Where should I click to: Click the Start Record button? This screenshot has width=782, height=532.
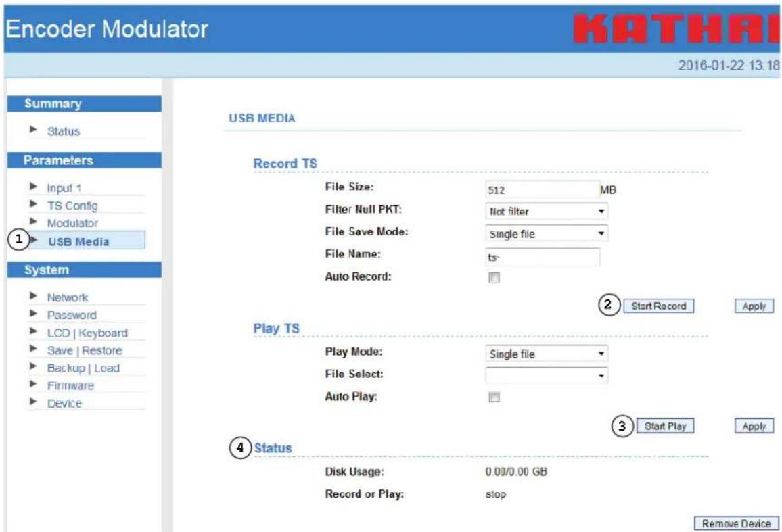coord(658,306)
